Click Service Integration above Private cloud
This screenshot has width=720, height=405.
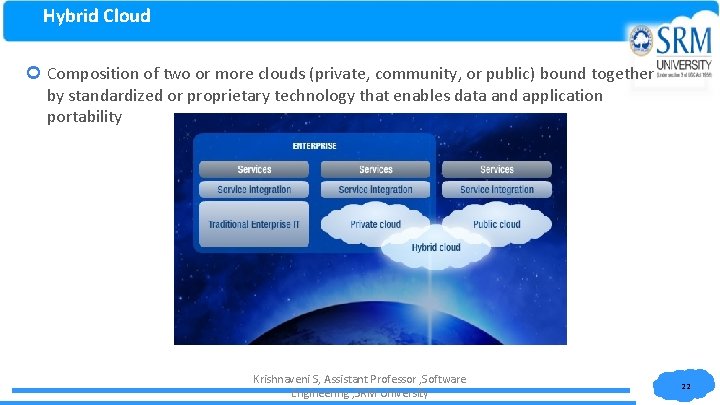376,189
